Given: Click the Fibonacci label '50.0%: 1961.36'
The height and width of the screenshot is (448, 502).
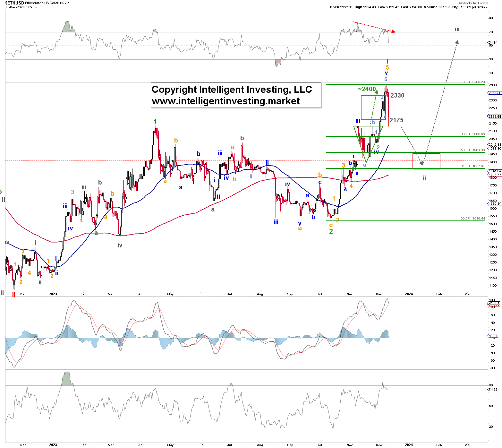Looking at the screenshot, I should (472, 150).
